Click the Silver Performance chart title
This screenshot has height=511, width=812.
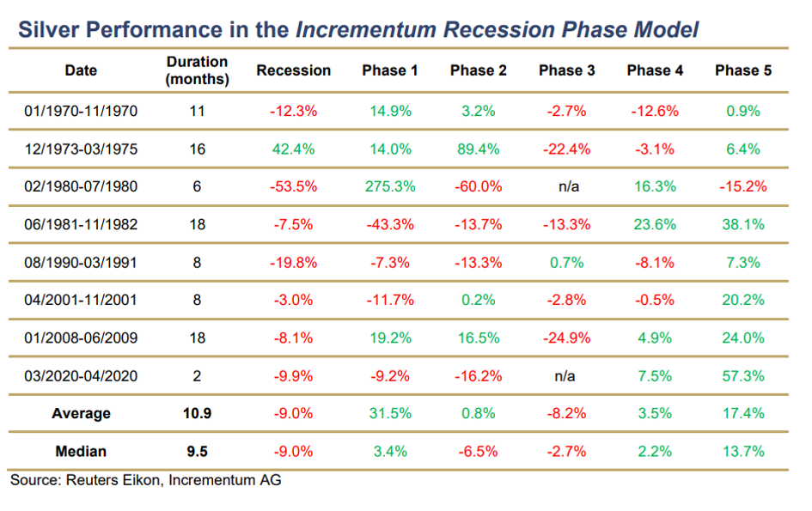357,30
